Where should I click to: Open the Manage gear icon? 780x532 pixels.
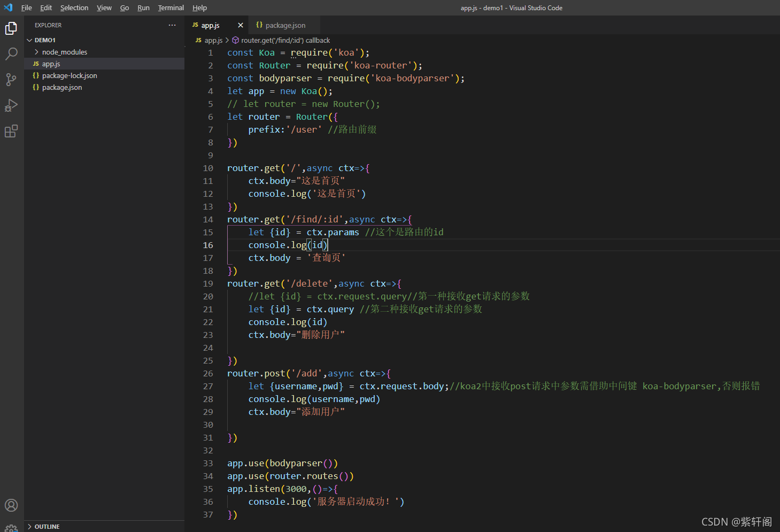pos(11,528)
